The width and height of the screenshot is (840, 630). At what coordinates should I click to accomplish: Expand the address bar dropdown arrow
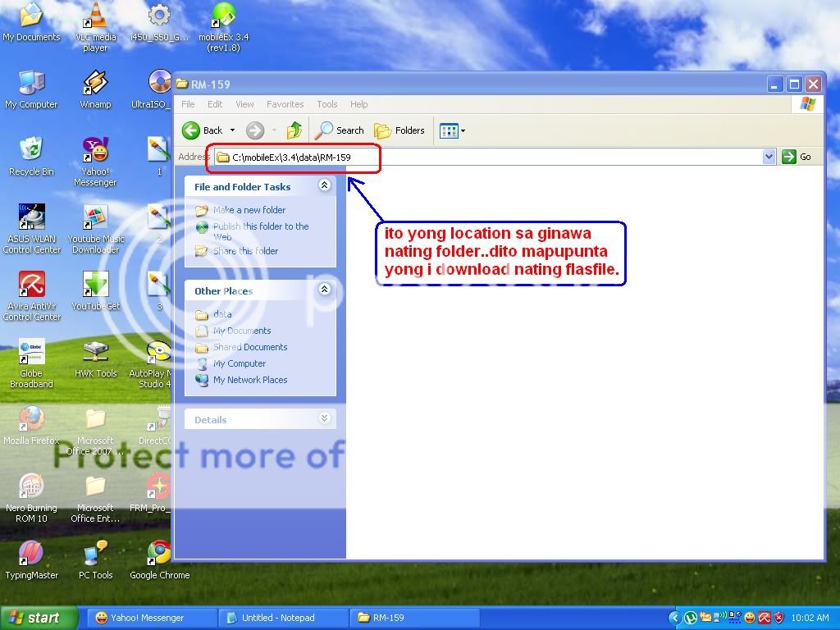click(769, 157)
